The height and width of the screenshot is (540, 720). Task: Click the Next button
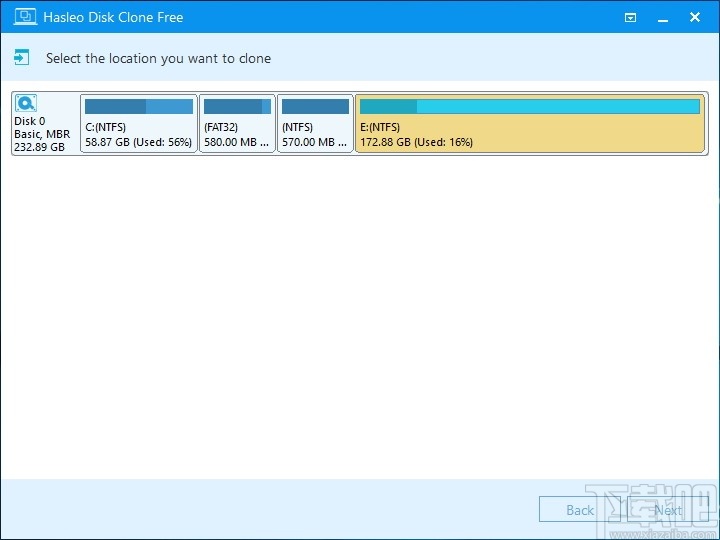click(668, 510)
